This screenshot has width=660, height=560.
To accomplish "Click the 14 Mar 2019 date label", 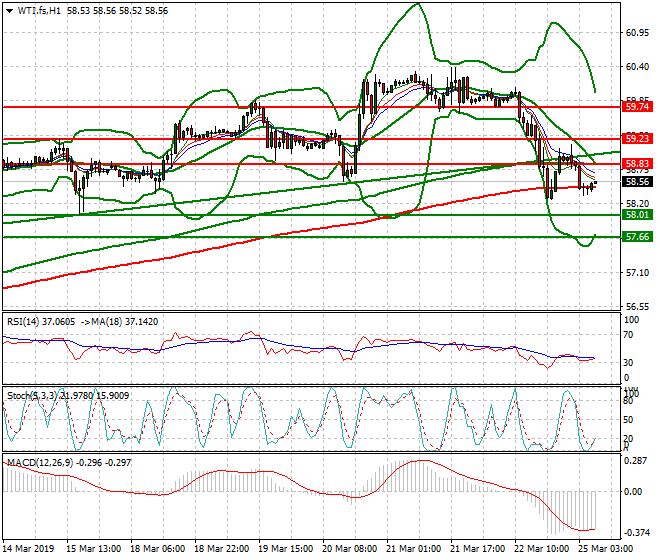I will point(28,549).
